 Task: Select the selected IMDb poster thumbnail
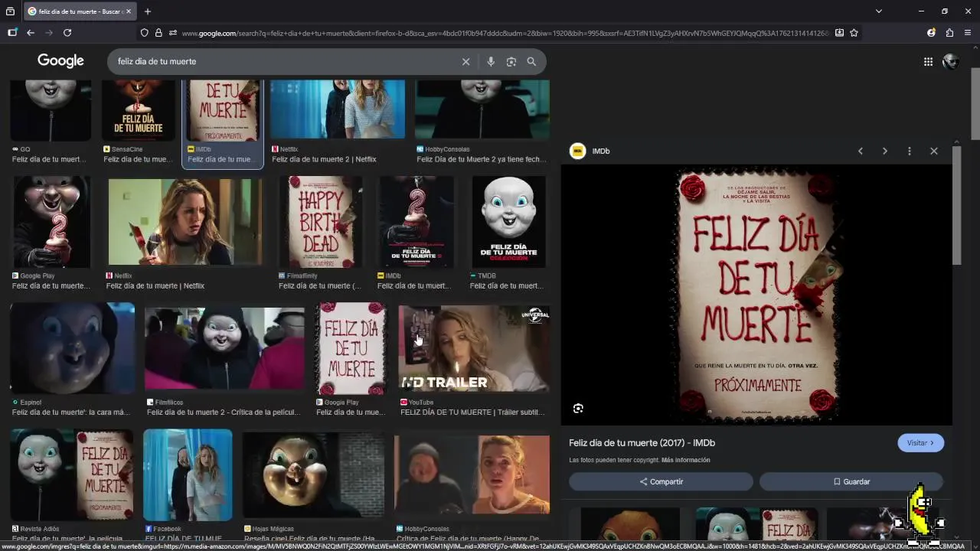[223, 111]
